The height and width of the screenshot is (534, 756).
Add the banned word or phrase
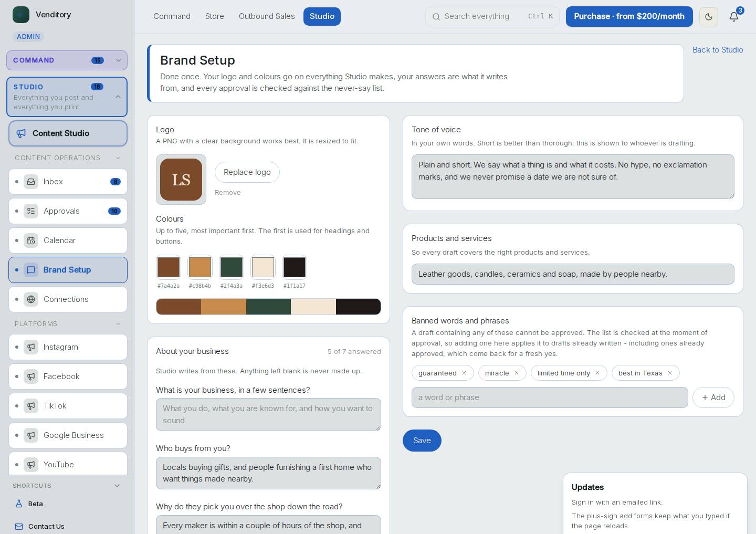pyautogui.click(x=713, y=397)
